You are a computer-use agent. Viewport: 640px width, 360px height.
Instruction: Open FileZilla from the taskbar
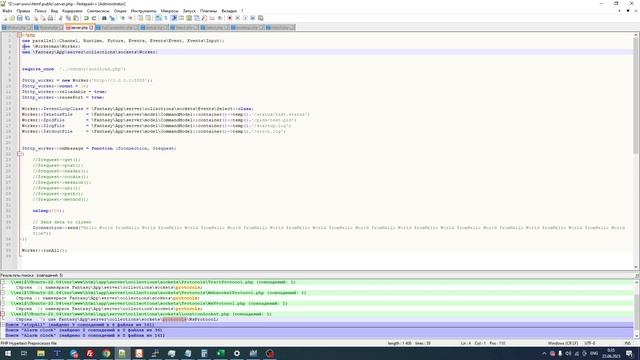(x=90, y=353)
